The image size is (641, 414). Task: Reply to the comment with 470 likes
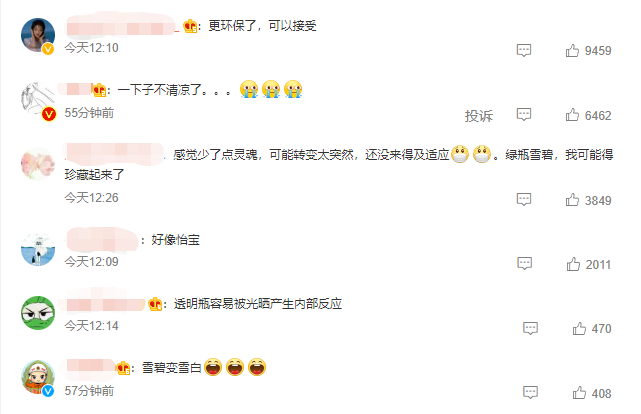click(x=530, y=329)
